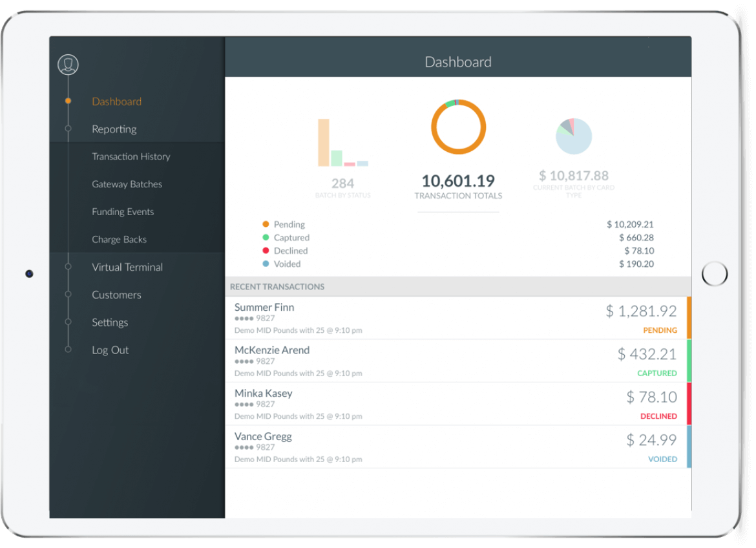
Task: Go to Reporting in the sidebar
Action: click(x=114, y=129)
